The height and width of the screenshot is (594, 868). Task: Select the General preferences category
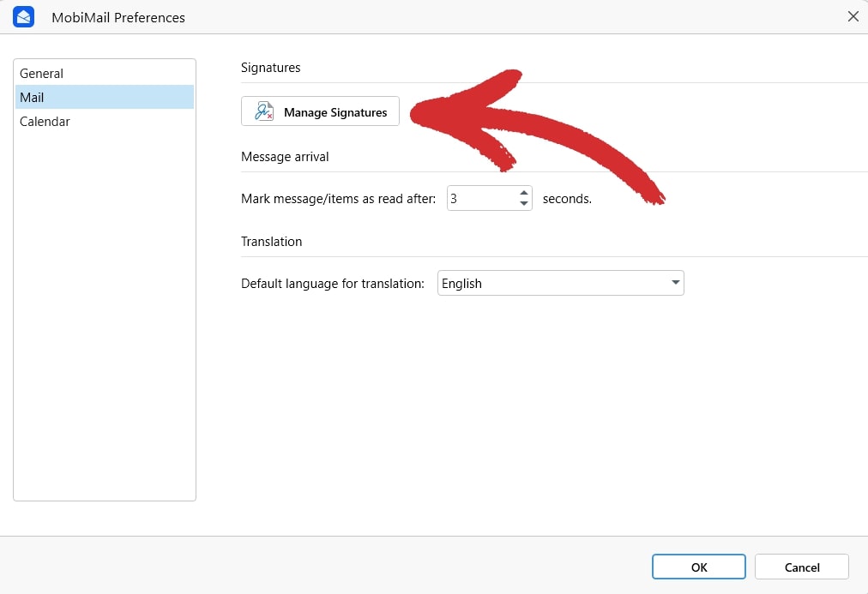pos(41,73)
